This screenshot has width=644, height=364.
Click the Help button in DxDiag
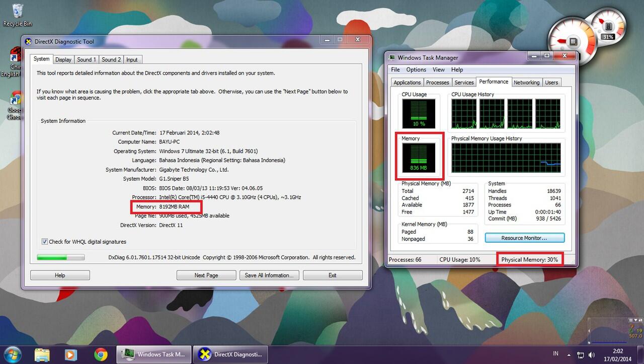pos(60,275)
